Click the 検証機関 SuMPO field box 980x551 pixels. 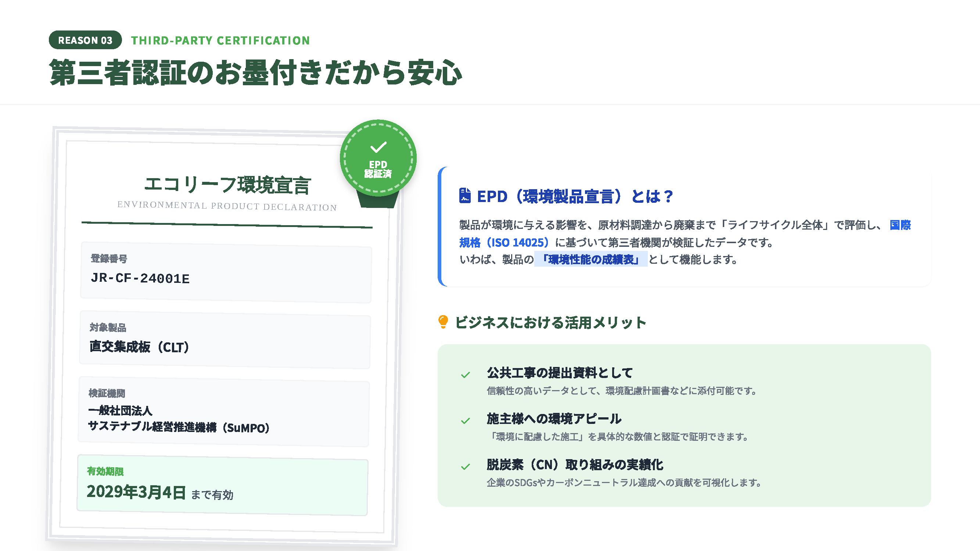[224, 412]
